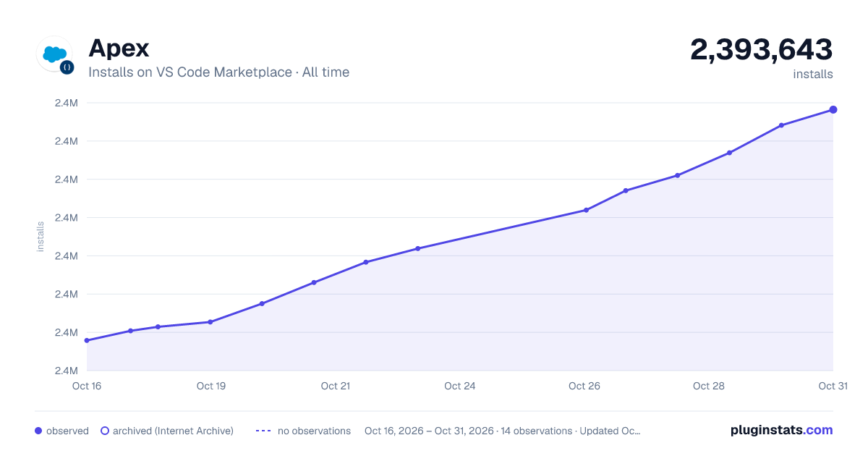Click the Apex Salesforce extension logo
Image resolution: width=868 pixels, height=456 pixels.
55,54
